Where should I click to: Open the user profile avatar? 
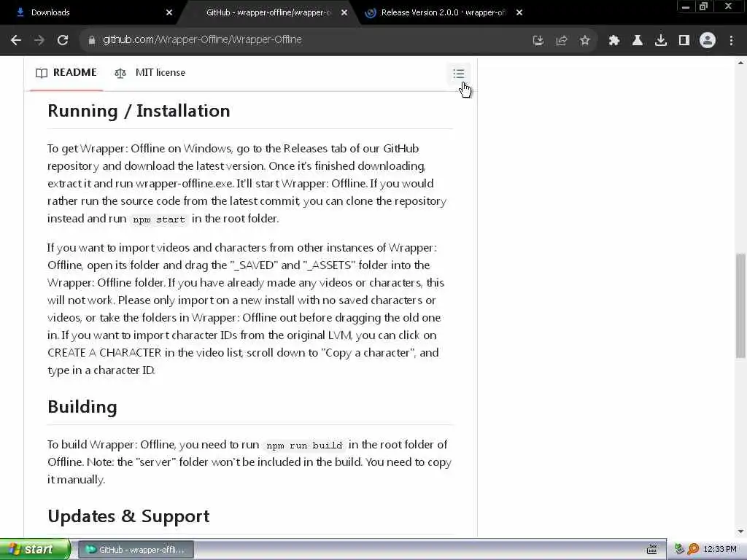(708, 41)
